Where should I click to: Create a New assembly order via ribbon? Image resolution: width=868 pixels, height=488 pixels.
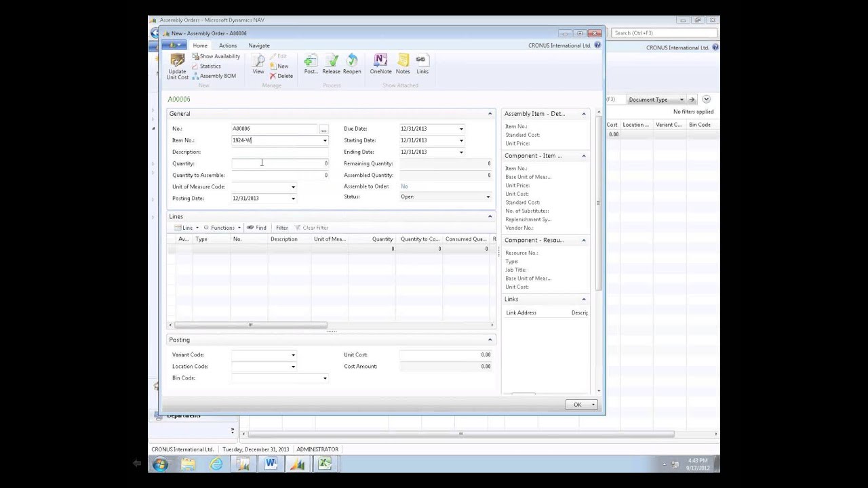(279, 66)
